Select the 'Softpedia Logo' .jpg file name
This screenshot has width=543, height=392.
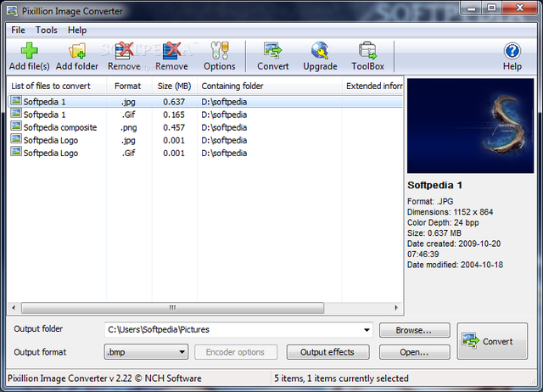coord(51,140)
